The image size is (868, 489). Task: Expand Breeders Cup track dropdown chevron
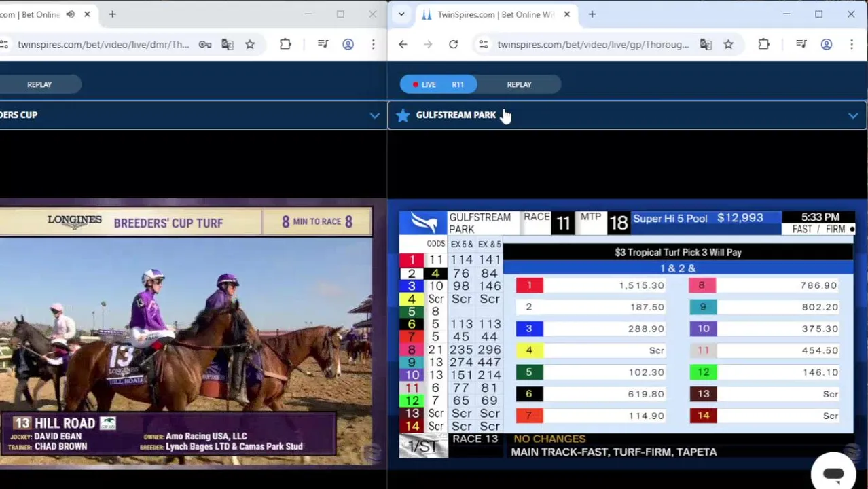(x=374, y=115)
